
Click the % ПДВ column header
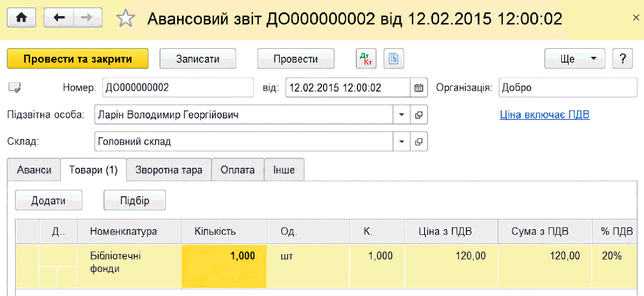(616, 232)
